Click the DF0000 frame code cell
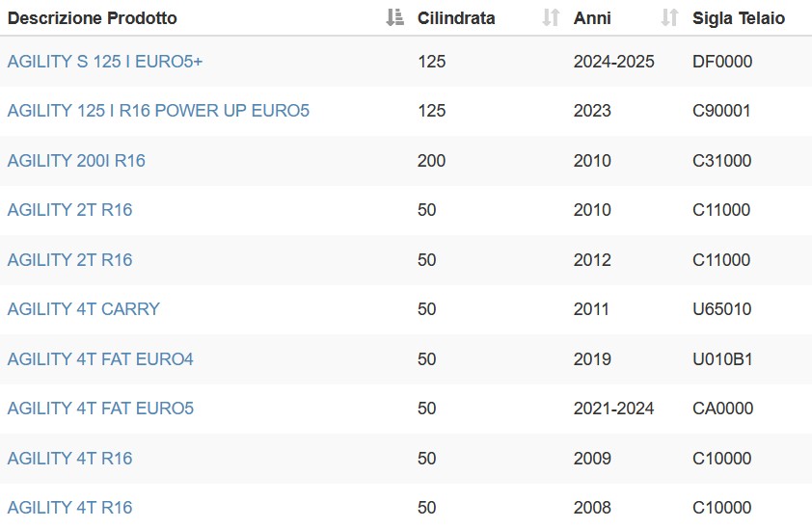The image size is (812, 528). tap(722, 62)
